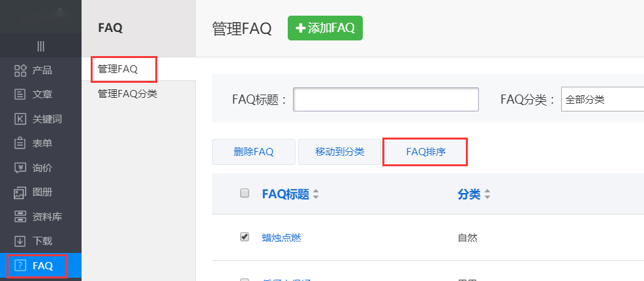The height and width of the screenshot is (281, 644).
Task: Open the FAQ分类 dropdown
Action: 602,100
